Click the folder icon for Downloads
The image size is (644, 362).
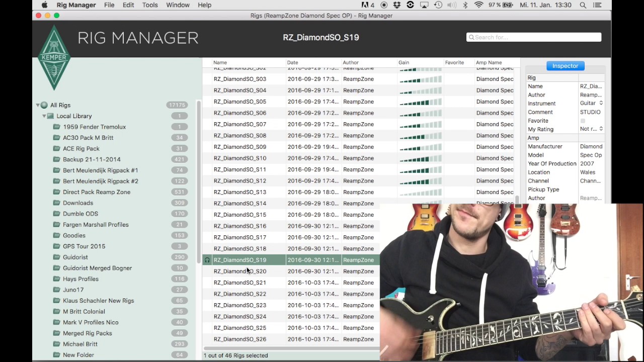pyautogui.click(x=57, y=203)
